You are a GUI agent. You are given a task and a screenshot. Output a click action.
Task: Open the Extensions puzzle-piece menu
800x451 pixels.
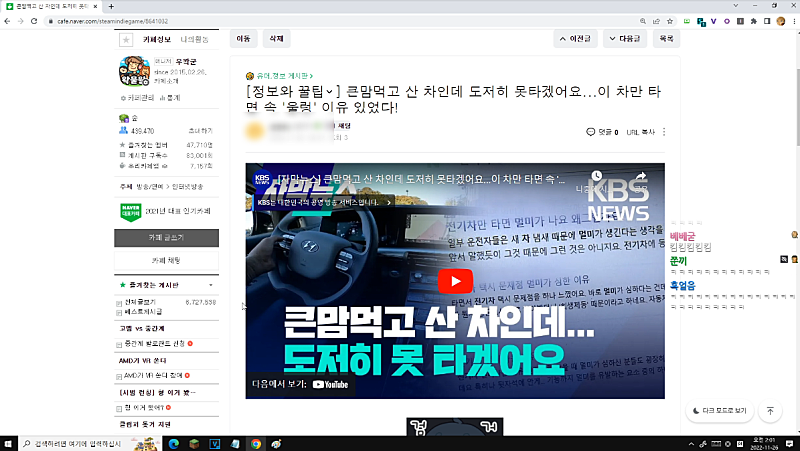pos(754,21)
